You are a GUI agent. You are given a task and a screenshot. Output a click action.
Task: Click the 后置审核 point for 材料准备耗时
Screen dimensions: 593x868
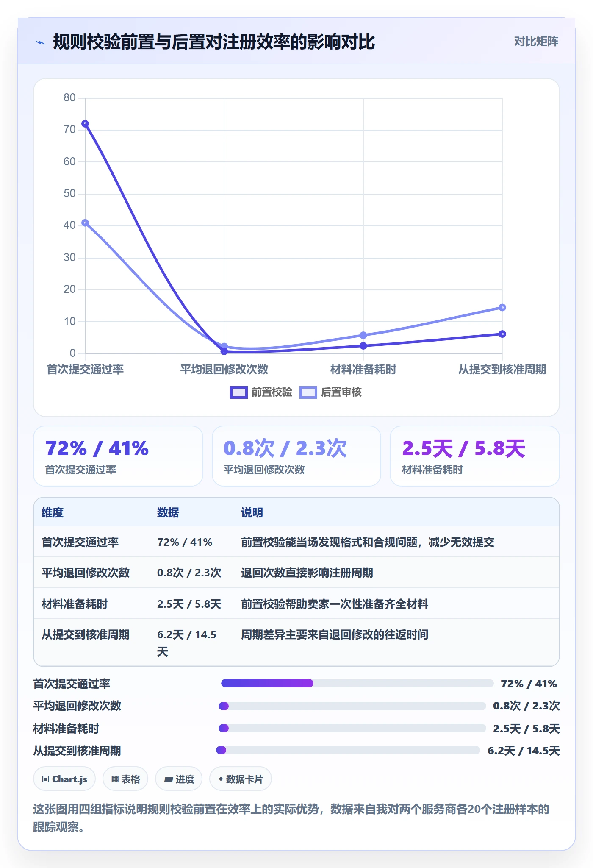tap(363, 335)
